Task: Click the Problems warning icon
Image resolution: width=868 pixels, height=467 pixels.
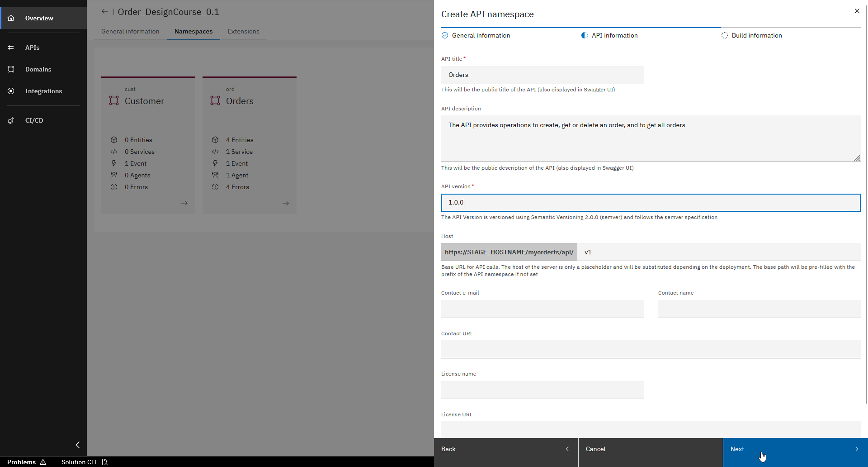Action: [x=43, y=462]
